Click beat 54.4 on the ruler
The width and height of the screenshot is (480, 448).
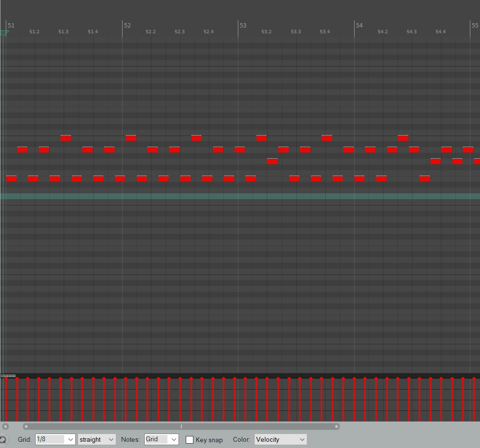[x=441, y=31]
